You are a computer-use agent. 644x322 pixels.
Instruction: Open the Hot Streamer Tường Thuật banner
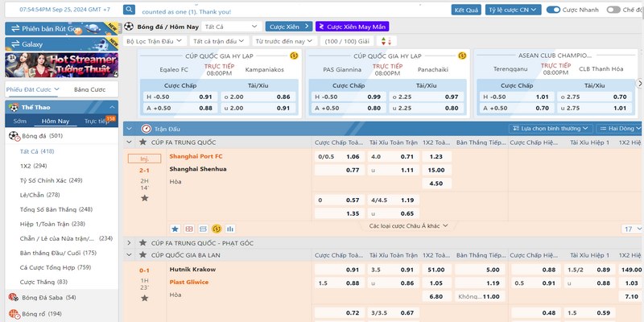click(62, 65)
